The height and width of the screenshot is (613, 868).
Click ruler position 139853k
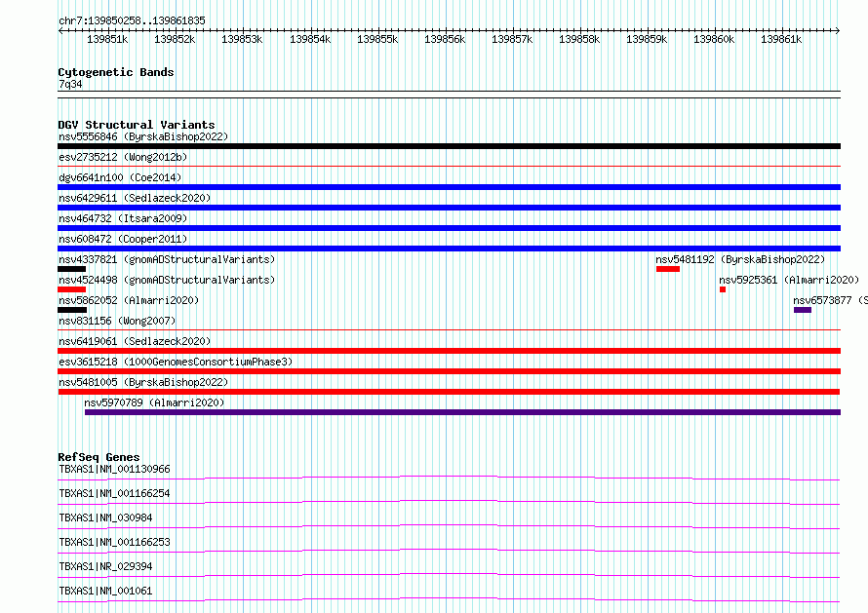[x=242, y=39]
